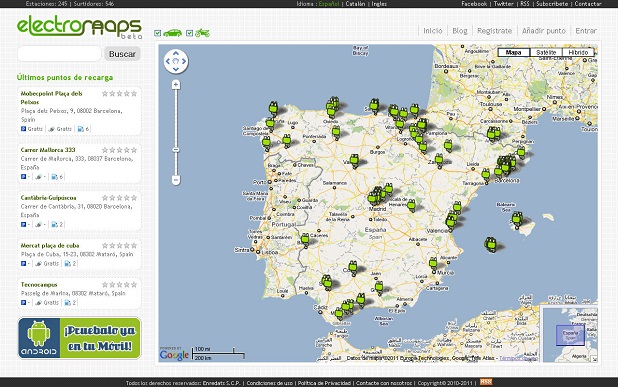Pan the map up with the arrow control
The height and width of the screenshot is (387, 618).
tap(176, 53)
